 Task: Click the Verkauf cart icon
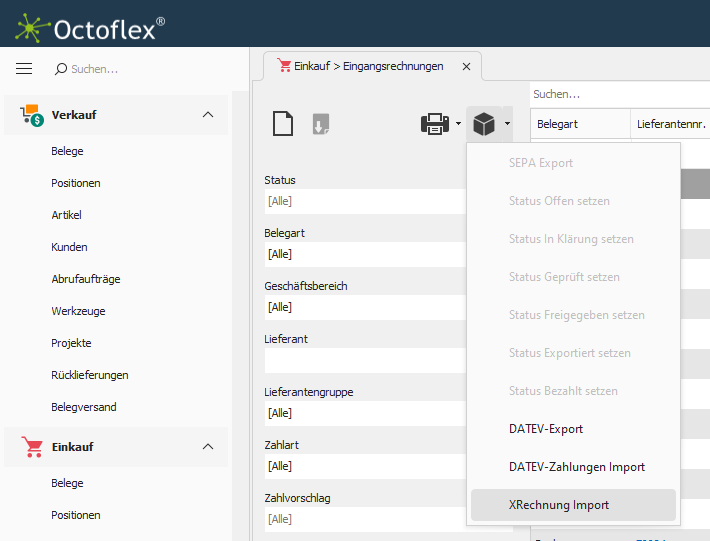(31, 115)
